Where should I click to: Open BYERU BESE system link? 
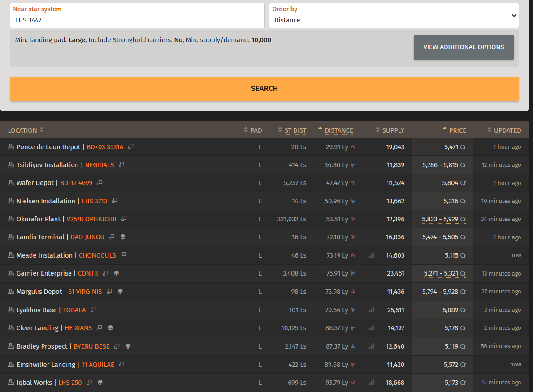click(x=92, y=346)
